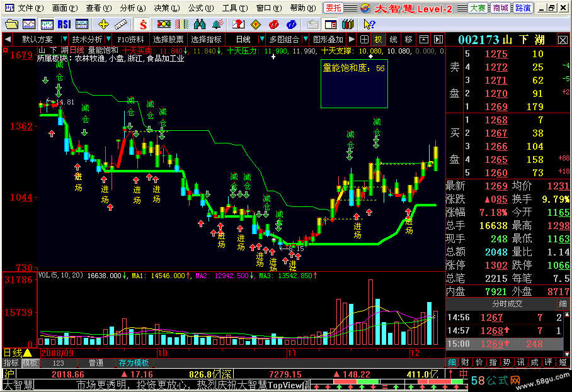Click the 大赛 button
The image size is (572, 392).
[478, 8]
